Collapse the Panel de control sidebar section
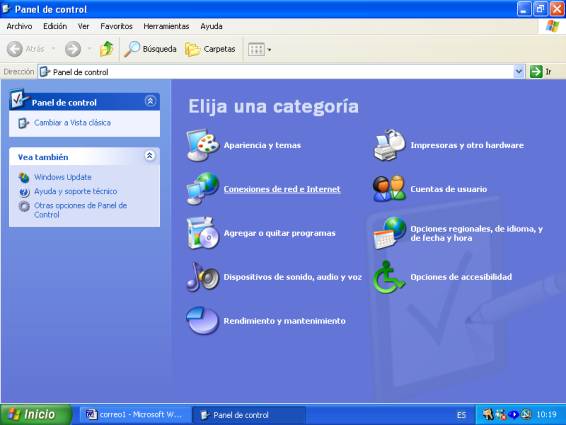 [150, 101]
